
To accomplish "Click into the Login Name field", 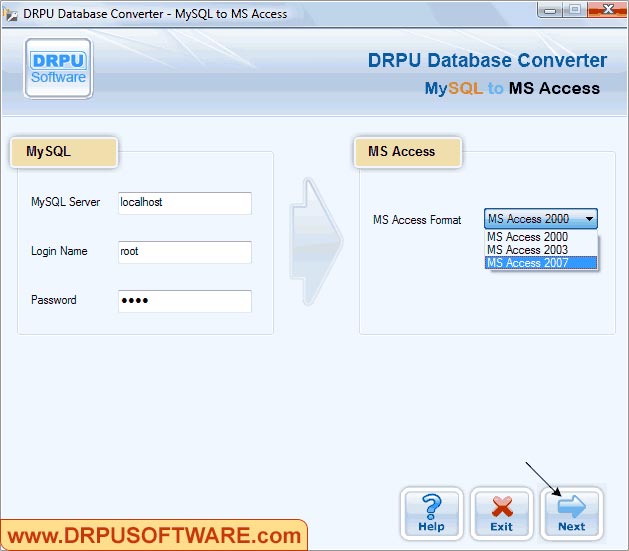I will [x=185, y=252].
